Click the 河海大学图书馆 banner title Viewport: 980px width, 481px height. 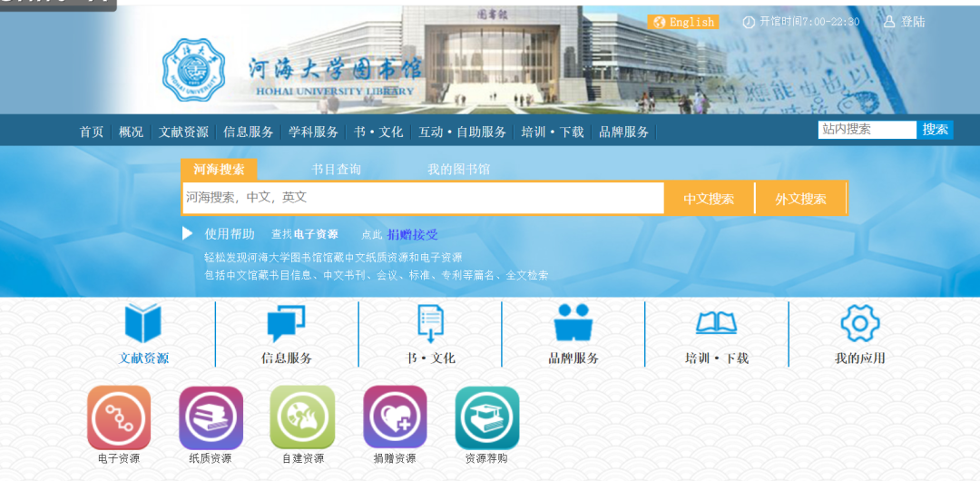coord(335,68)
